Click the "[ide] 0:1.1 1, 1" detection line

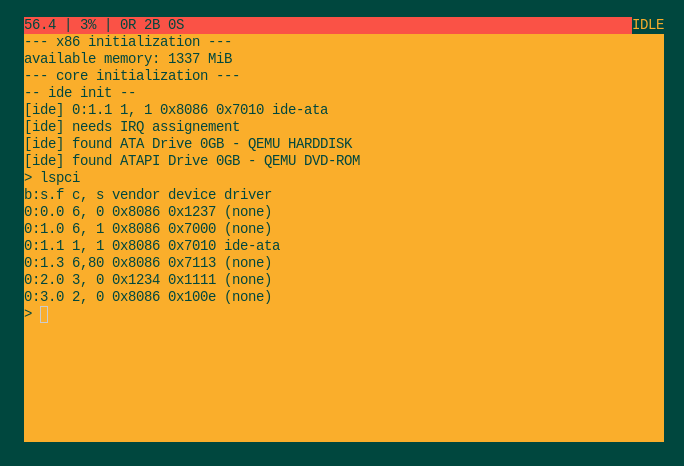pos(176,110)
